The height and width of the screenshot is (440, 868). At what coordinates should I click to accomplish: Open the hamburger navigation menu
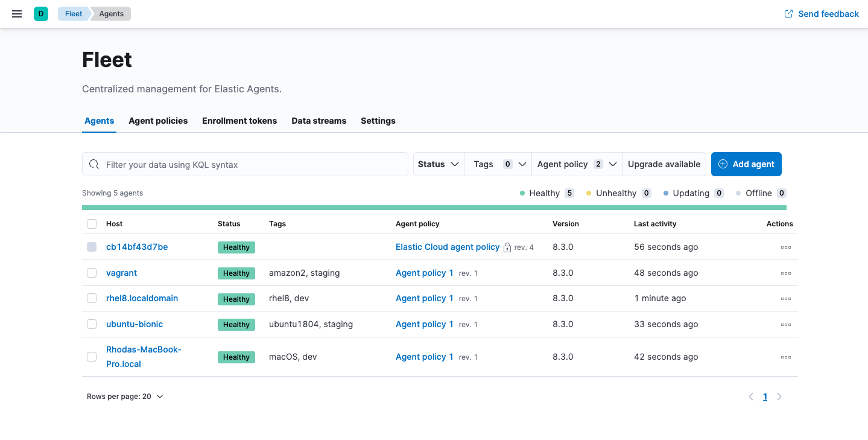(17, 14)
